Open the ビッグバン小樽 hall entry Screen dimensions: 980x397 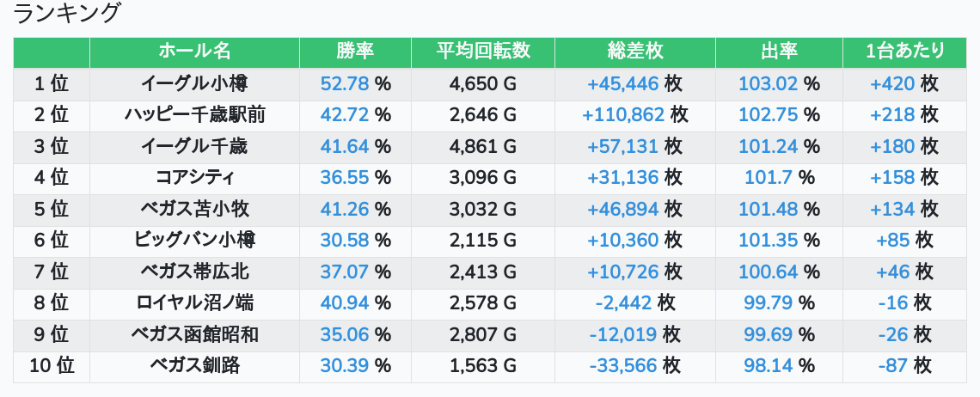pos(194,241)
